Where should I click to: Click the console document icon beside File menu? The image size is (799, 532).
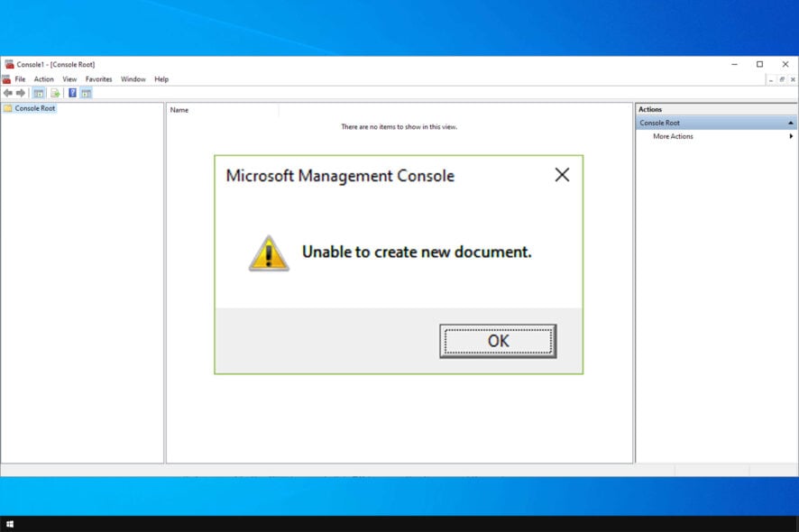(x=6, y=79)
